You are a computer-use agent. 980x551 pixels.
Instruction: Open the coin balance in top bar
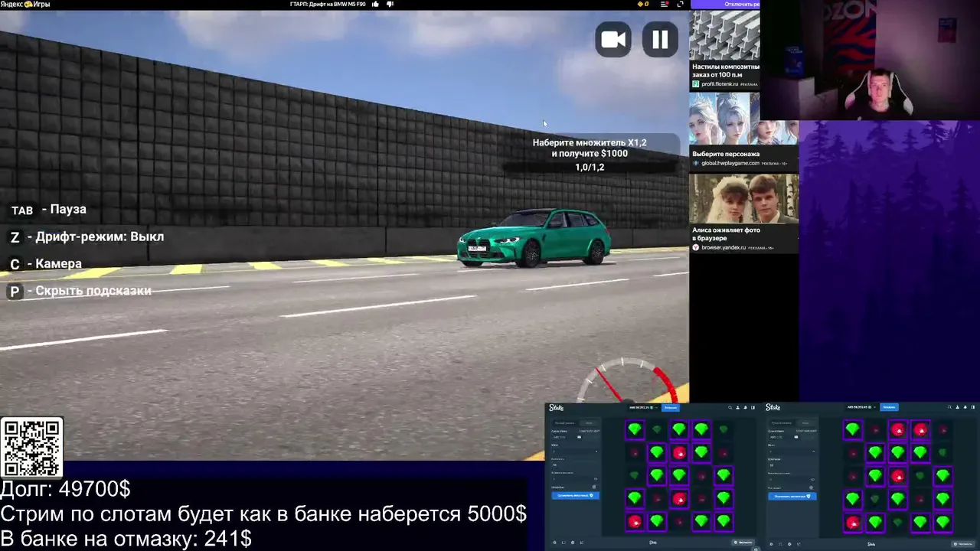(643, 4)
